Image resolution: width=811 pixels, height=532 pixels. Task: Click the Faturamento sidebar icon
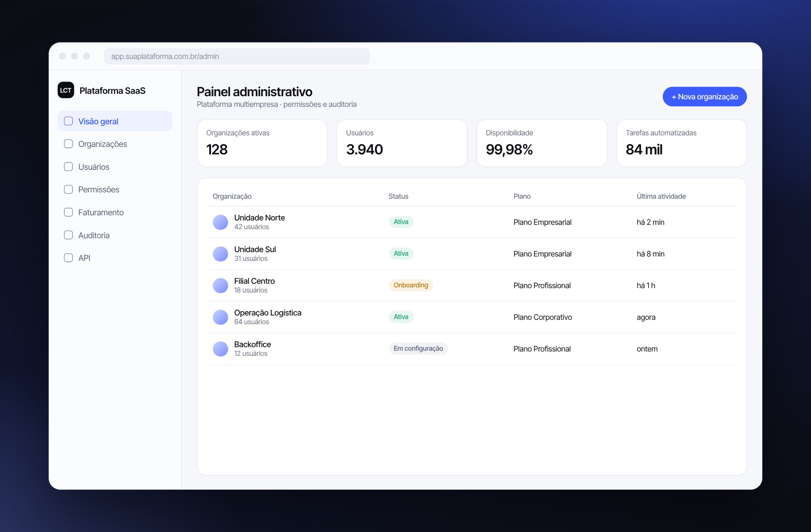point(69,212)
